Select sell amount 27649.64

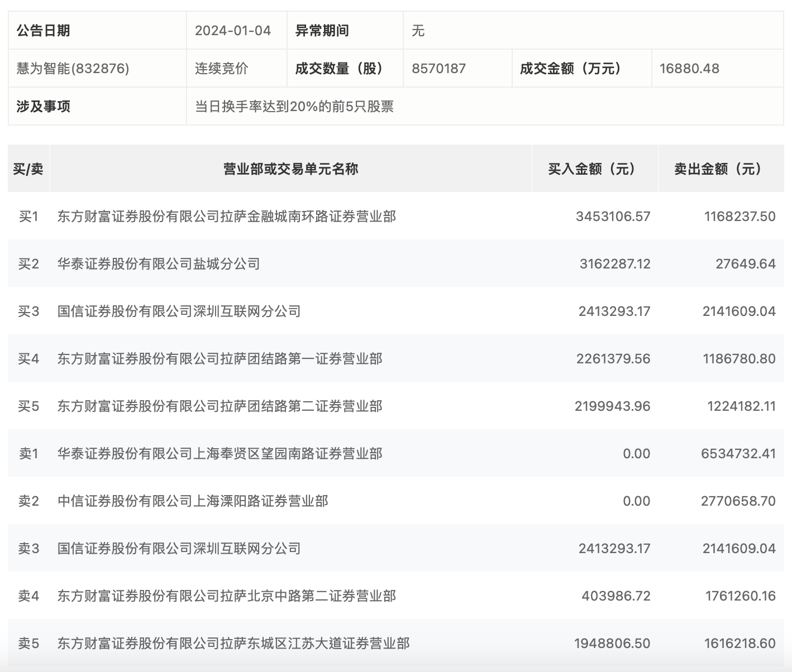coord(746,263)
